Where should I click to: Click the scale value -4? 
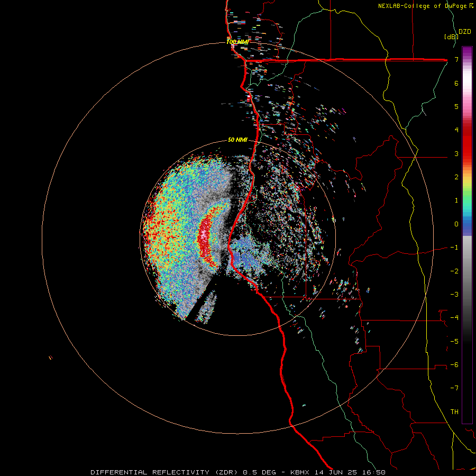tap(454, 318)
